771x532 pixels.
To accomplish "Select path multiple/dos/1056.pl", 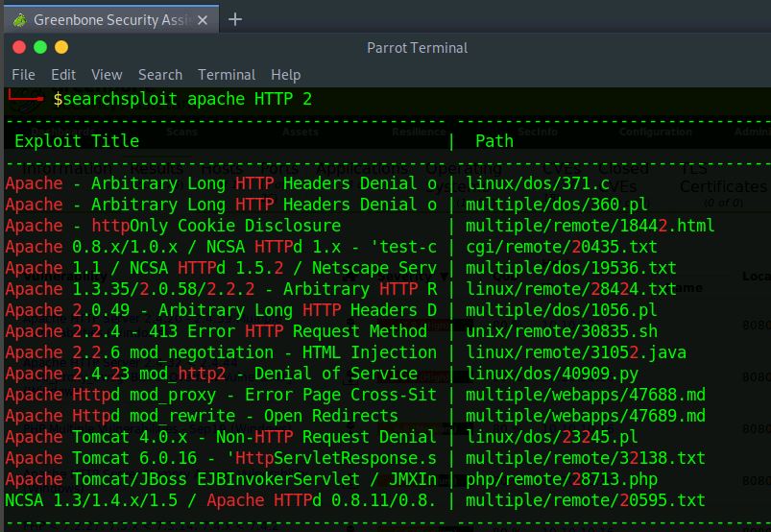I will coord(562,310).
